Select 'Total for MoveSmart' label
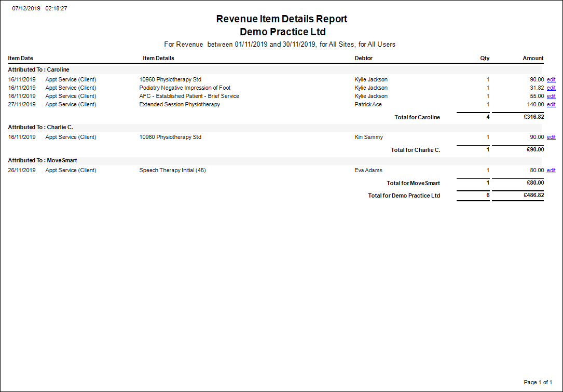 click(x=413, y=183)
